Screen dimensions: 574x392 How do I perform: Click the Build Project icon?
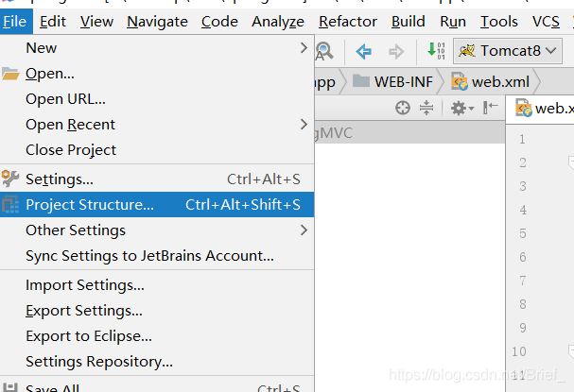pyautogui.click(x=435, y=51)
